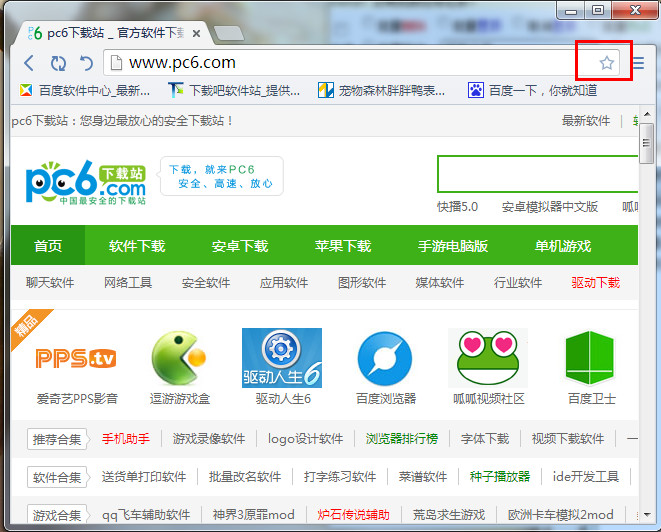Click the green site search box
Image resolution: width=661 pixels, height=532 pixels.
pos(538,174)
